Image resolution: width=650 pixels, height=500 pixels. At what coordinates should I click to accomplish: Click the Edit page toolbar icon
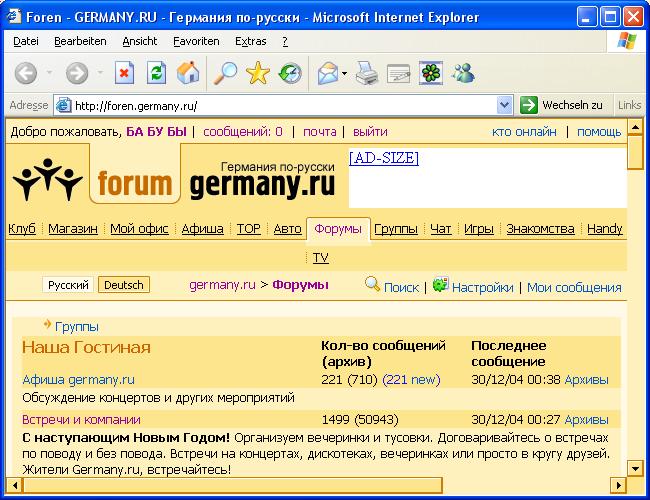(x=398, y=74)
